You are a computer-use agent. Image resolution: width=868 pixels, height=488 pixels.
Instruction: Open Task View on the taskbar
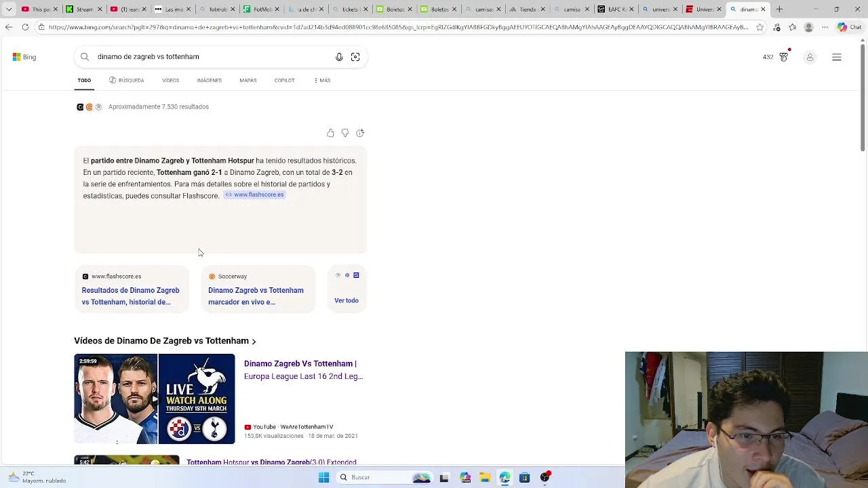pyautogui.click(x=444, y=478)
